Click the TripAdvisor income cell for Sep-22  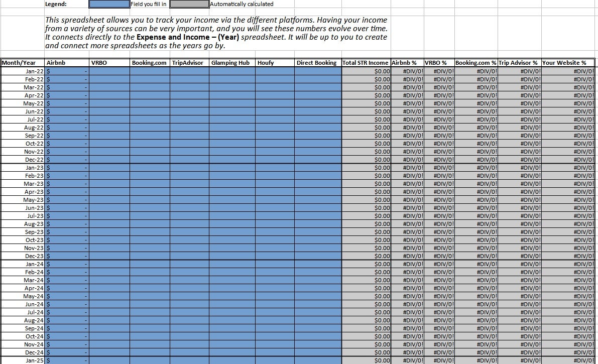click(190, 136)
